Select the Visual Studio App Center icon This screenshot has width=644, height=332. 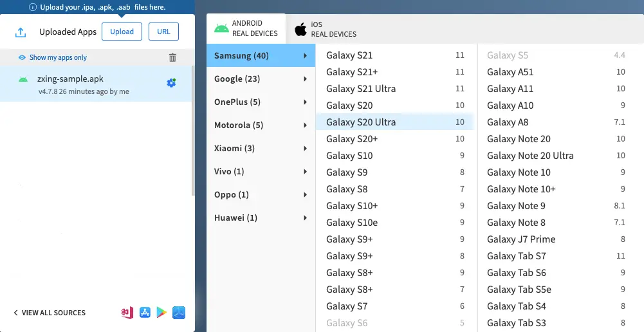(x=127, y=313)
